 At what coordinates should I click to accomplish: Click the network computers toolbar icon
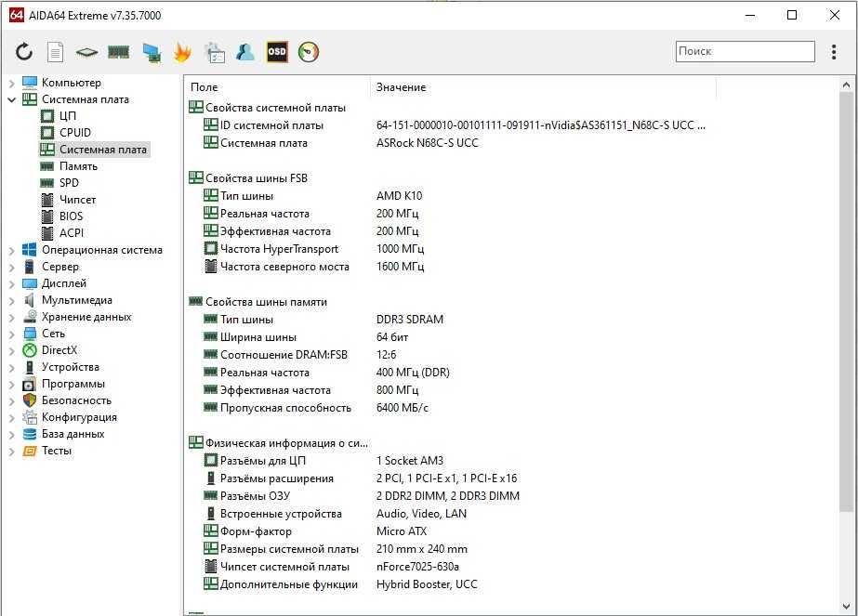point(151,52)
